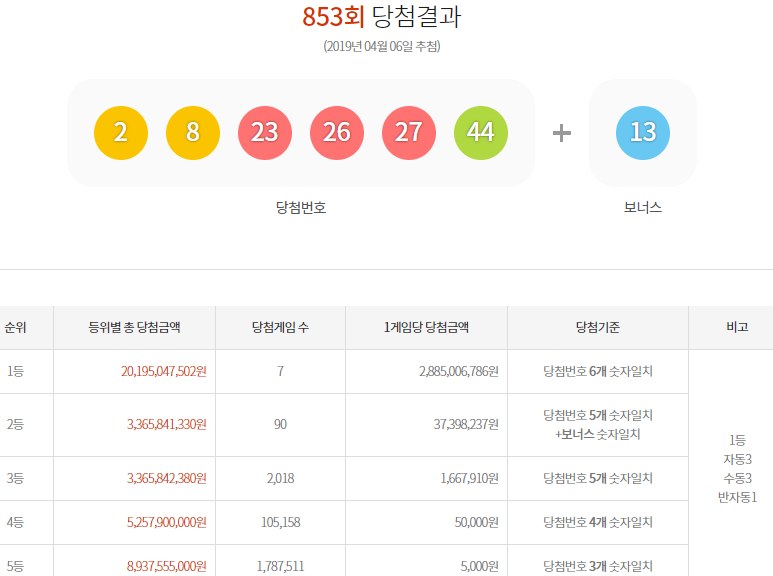
Task: Click the 5등 winner count 1,787,511
Action: [x=280, y=566]
